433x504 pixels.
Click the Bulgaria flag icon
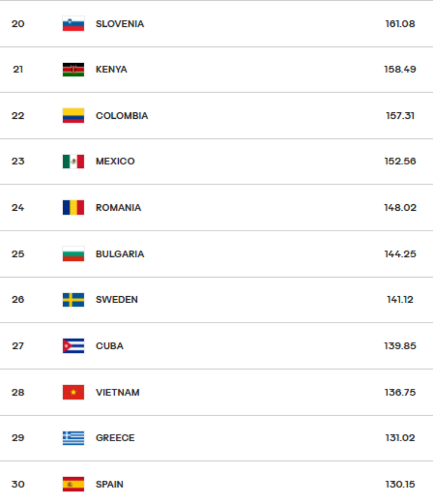73,254
